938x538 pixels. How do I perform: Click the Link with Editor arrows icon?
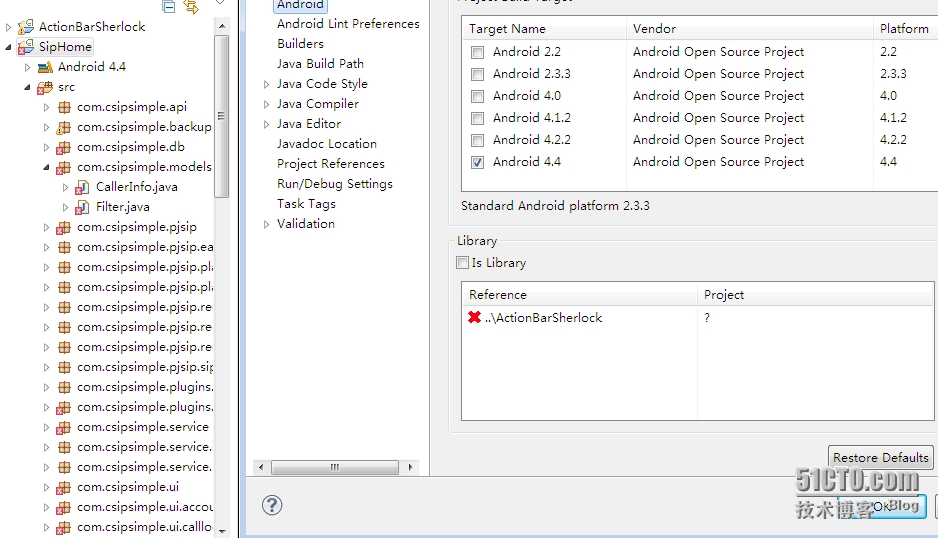click(191, 7)
